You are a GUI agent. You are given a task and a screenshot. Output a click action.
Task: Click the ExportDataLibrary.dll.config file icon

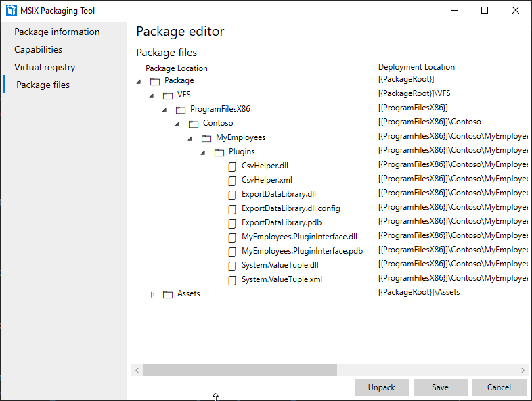point(232,208)
